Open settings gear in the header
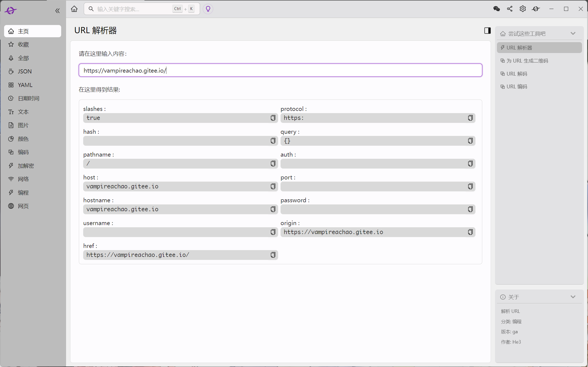The width and height of the screenshot is (588, 367). 522,9
